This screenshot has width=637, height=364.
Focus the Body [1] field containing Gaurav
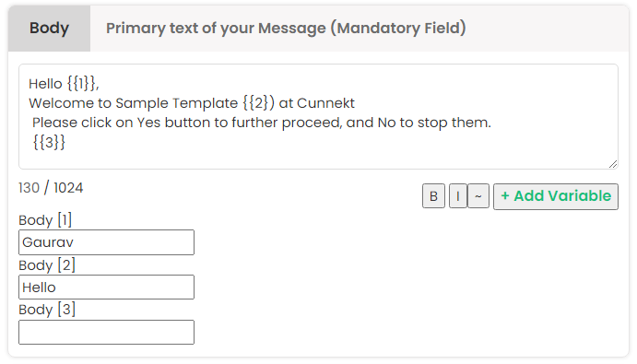tap(106, 242)
